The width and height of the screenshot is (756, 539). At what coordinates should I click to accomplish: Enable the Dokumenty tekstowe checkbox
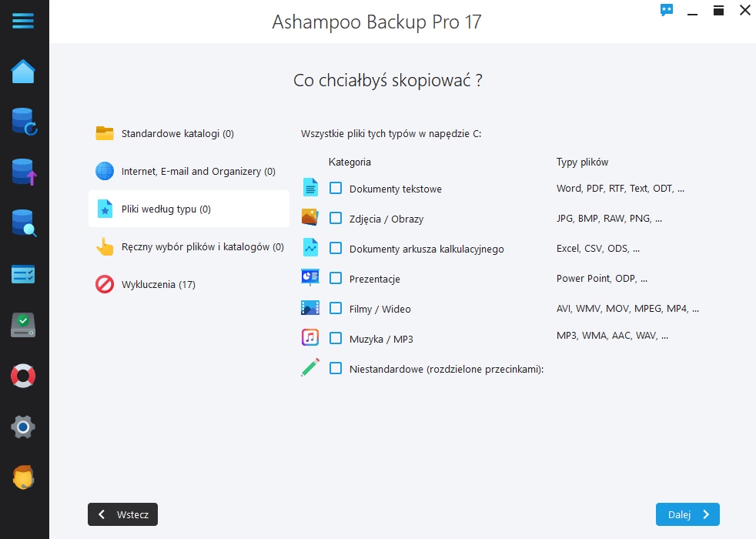[336, 188]
